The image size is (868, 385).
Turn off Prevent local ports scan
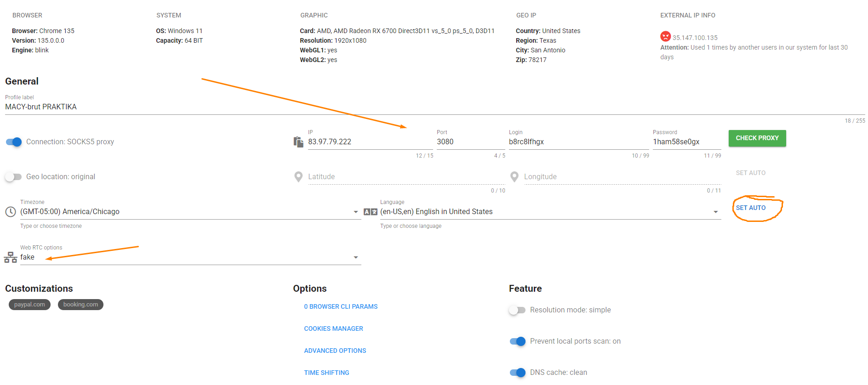517,341
